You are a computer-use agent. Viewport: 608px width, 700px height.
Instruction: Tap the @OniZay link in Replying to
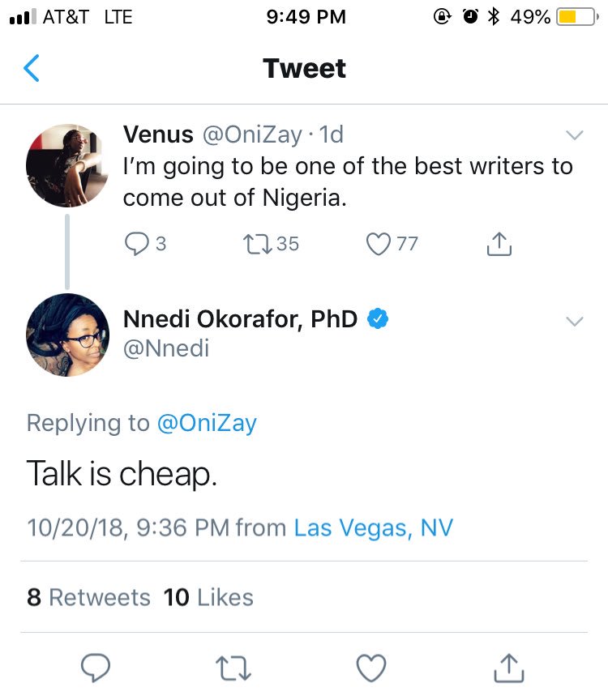(x=206, y=423)
